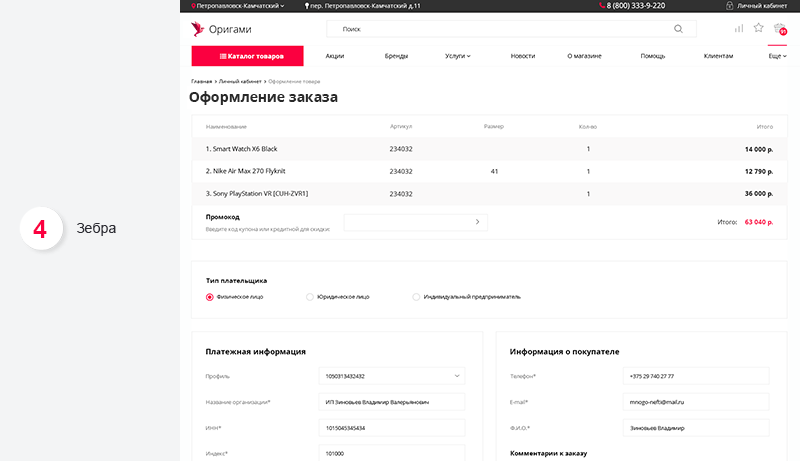Click the 12 790 р. price
This screenshot has height=461, width=800.
point(759,171)
